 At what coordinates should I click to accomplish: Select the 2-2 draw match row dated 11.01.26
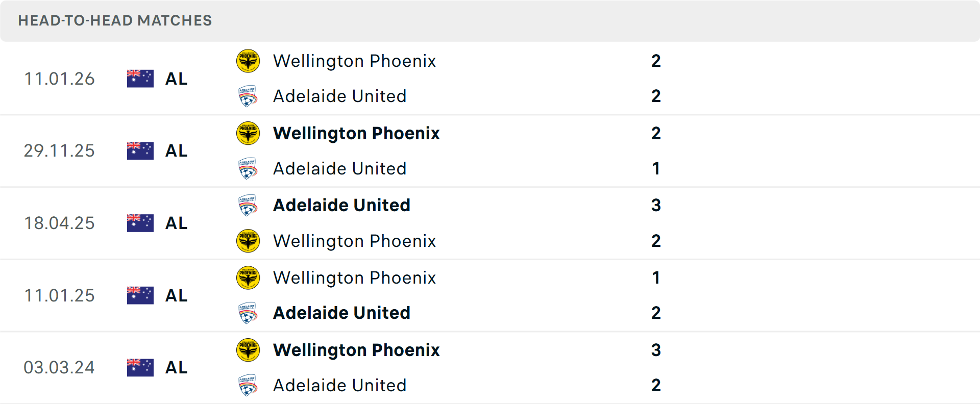point(459,78)
